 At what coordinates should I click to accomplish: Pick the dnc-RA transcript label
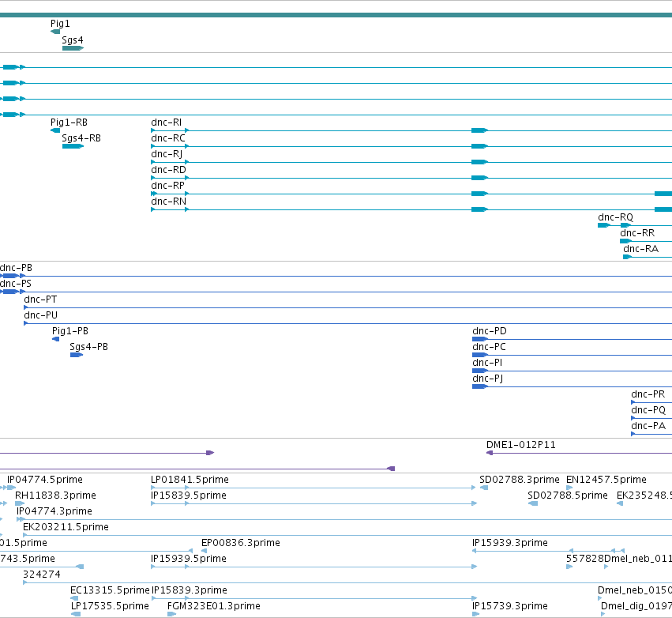(x=640, y=249)
